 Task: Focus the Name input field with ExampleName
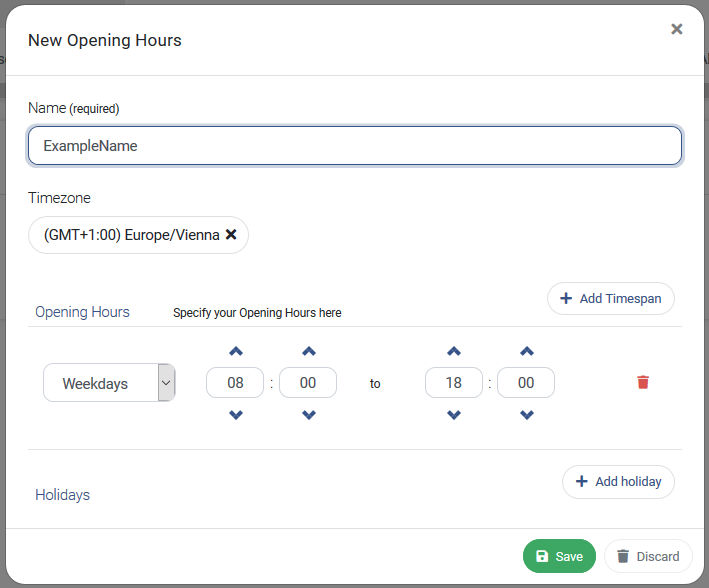(355, 146)
